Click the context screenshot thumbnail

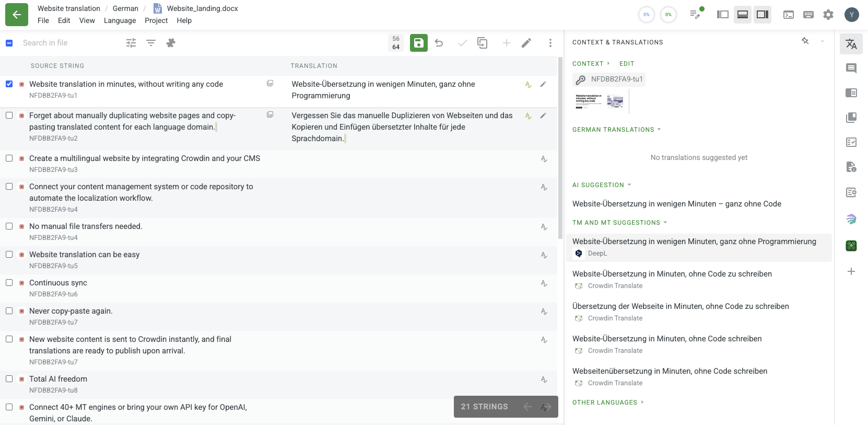[600, 101]
